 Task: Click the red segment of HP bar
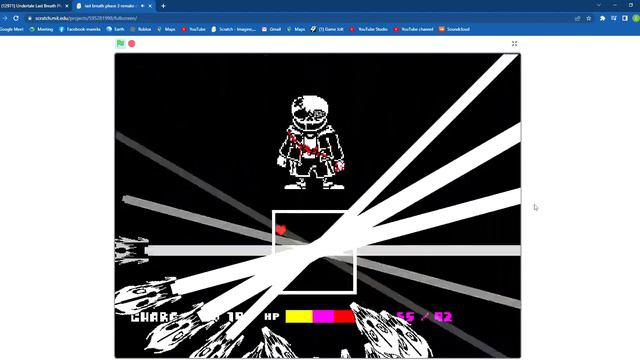point(344,317)
